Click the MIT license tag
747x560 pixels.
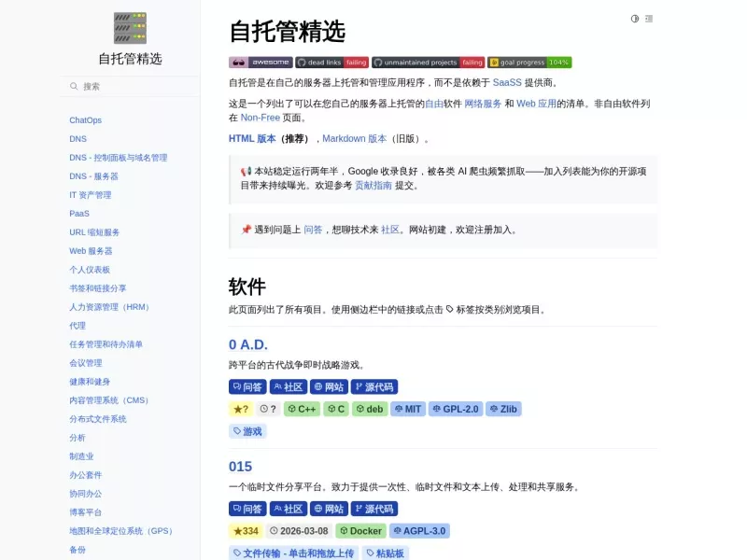click(x=408, y=409)
